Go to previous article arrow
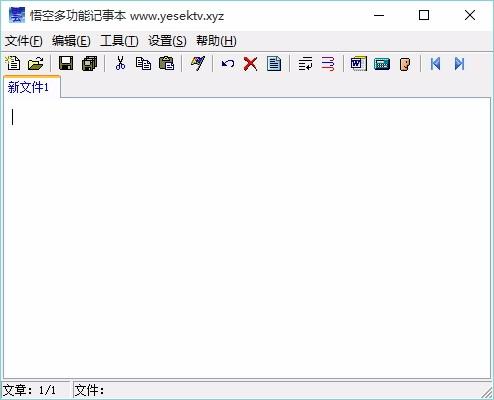The image size is (494, 400). click(435, 63)
